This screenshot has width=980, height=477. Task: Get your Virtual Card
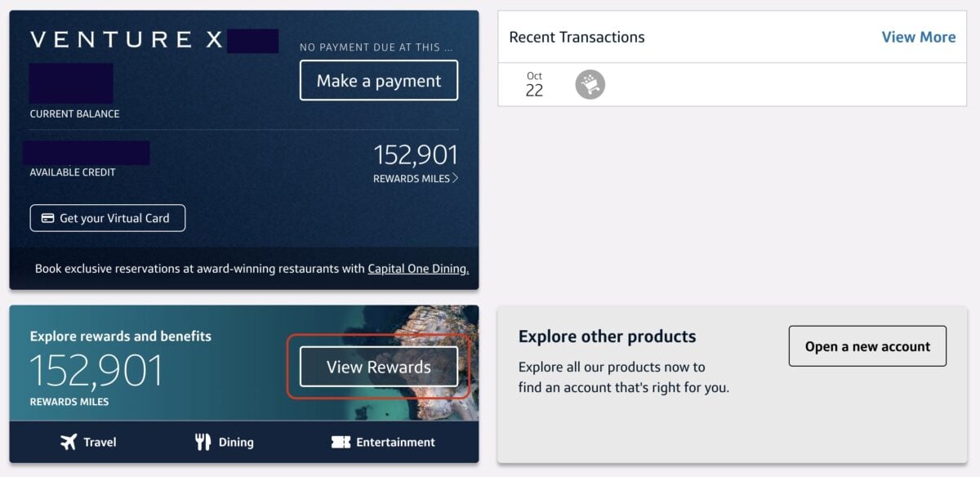[107, 218]
